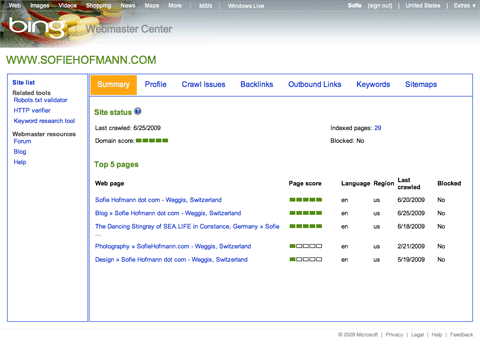This screenshot has width=480, height=360.
Task: Click the MSN link in header
Action: point(205,6)
